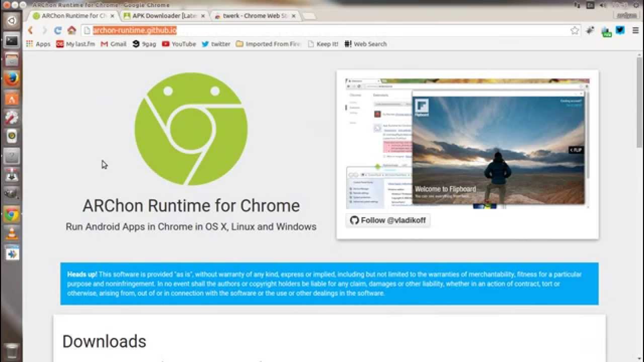The image size is (644, 362).
Task: Open the network indicator in top panel
Action: (x=578, y=5)
